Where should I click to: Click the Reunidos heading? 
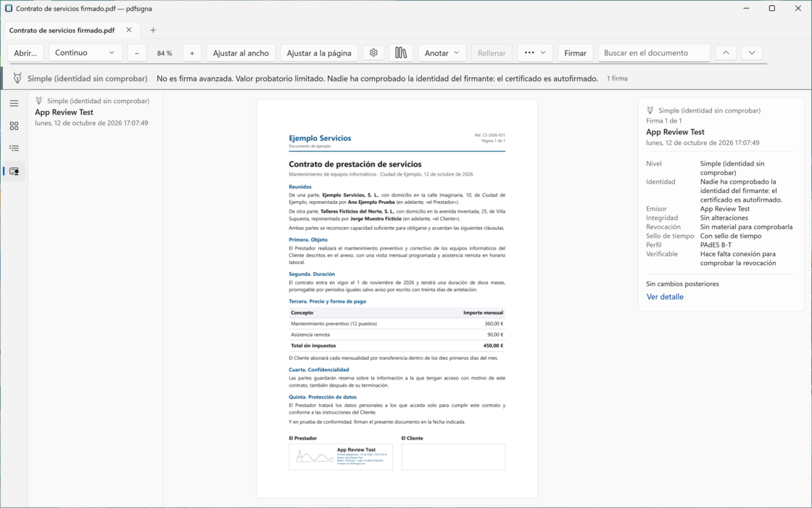[x=300, y=187]
